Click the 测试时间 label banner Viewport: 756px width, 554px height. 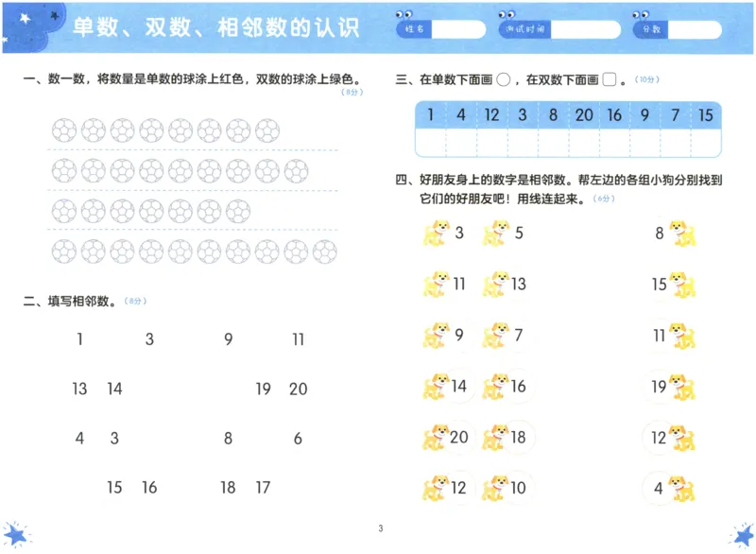click(527, 29)
